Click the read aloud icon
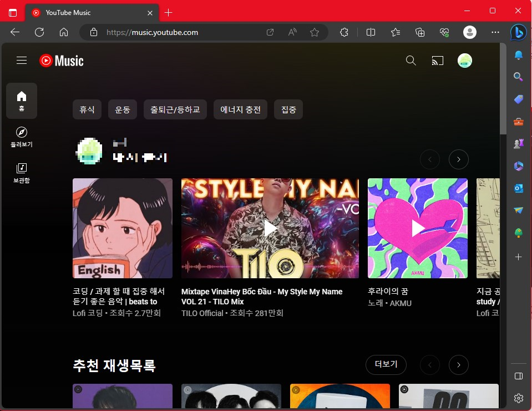 (292, 32)
